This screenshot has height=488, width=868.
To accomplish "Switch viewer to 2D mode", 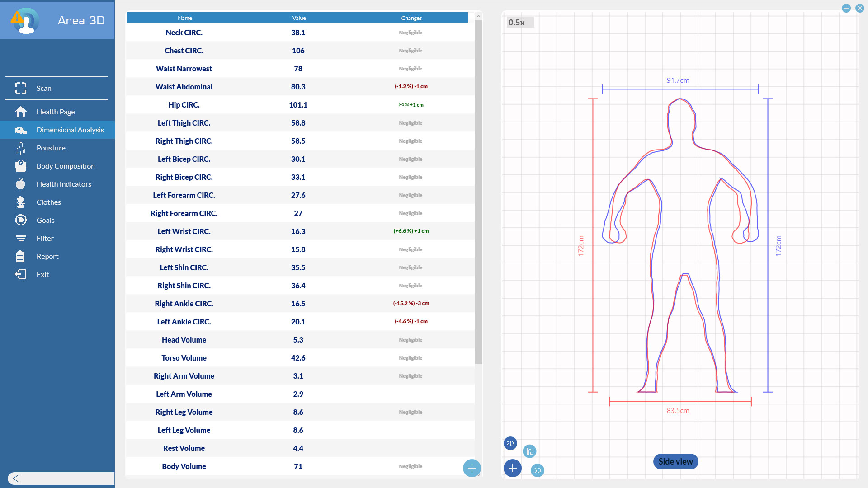I will coord(510,443).
